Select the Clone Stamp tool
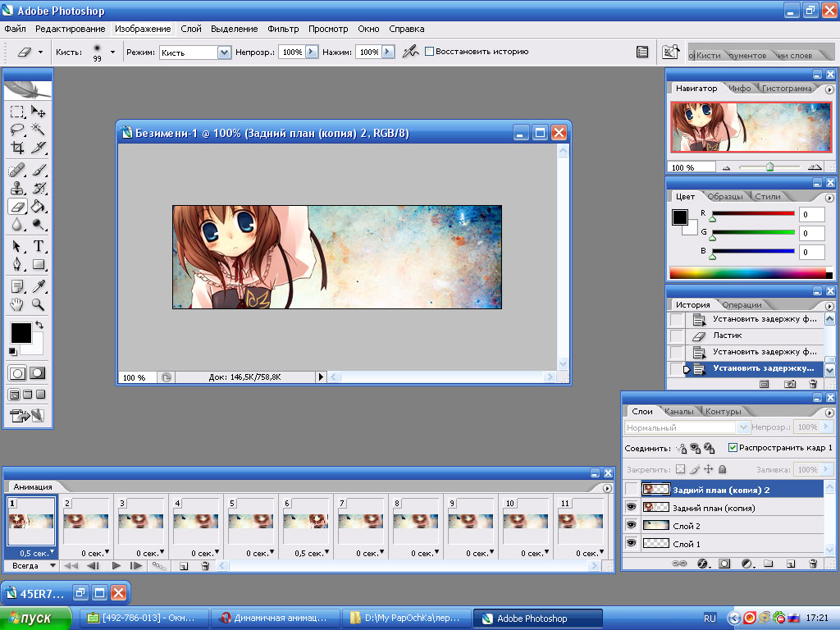Viewport: 840px width, 630px height. tap(17, 189)
